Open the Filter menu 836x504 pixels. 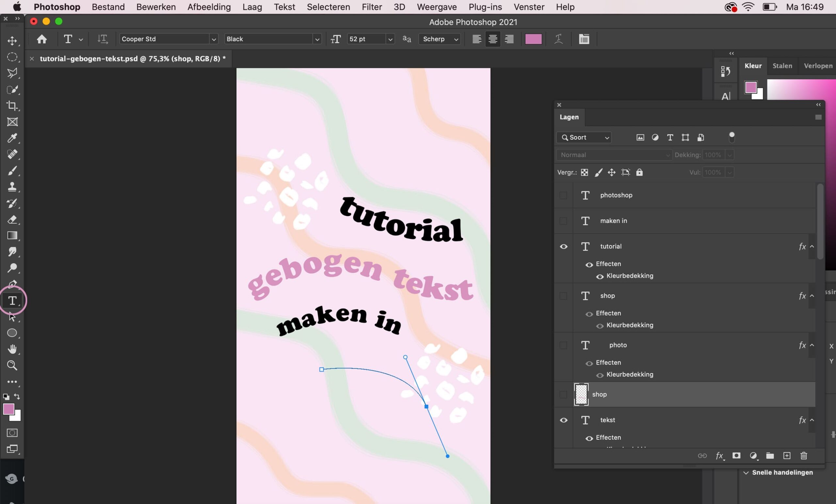coord(372,7)
